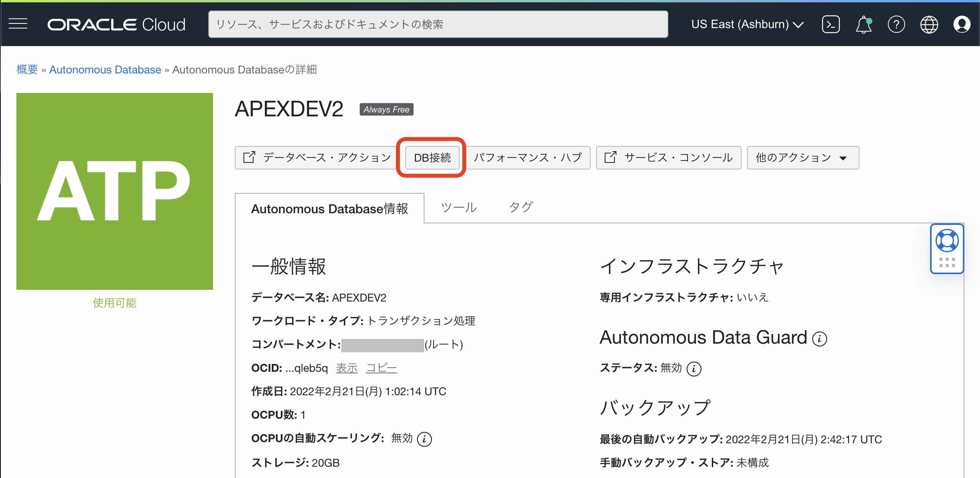Click the Oracle Cloud logo
980x478 pixels.
pyautogui.click(x=116, y=25)
